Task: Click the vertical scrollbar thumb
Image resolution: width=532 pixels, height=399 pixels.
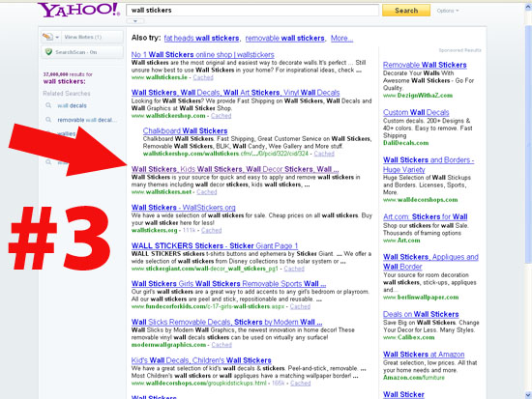Action: [528, 144]
